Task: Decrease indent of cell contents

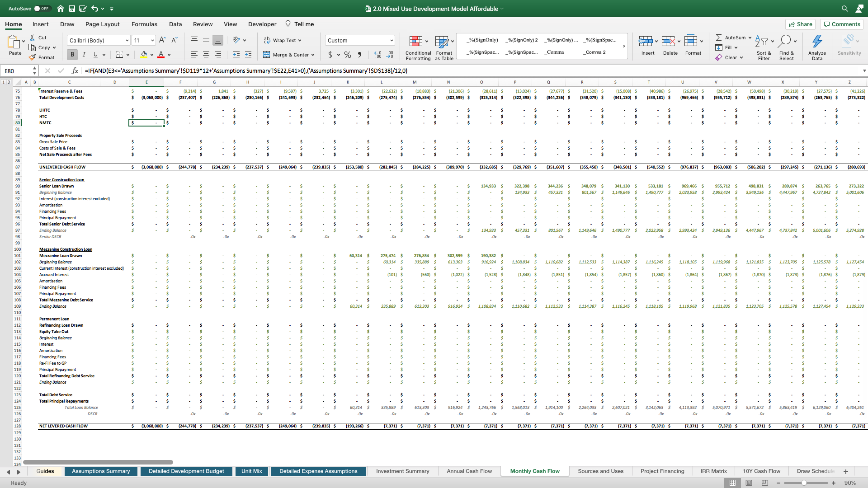Action: 236,55
